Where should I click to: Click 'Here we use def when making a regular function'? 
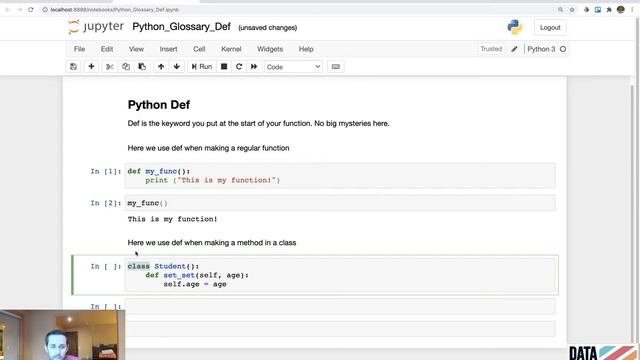(209, 148)
